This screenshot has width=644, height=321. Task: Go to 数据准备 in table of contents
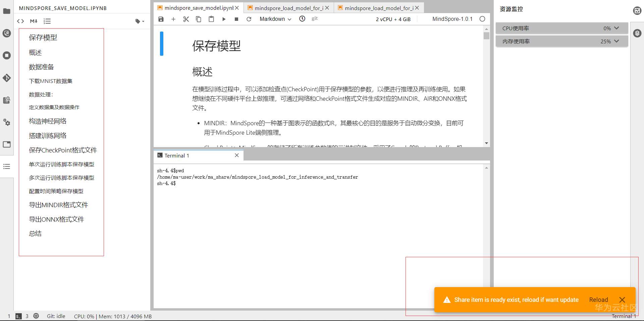click(41, 67)
